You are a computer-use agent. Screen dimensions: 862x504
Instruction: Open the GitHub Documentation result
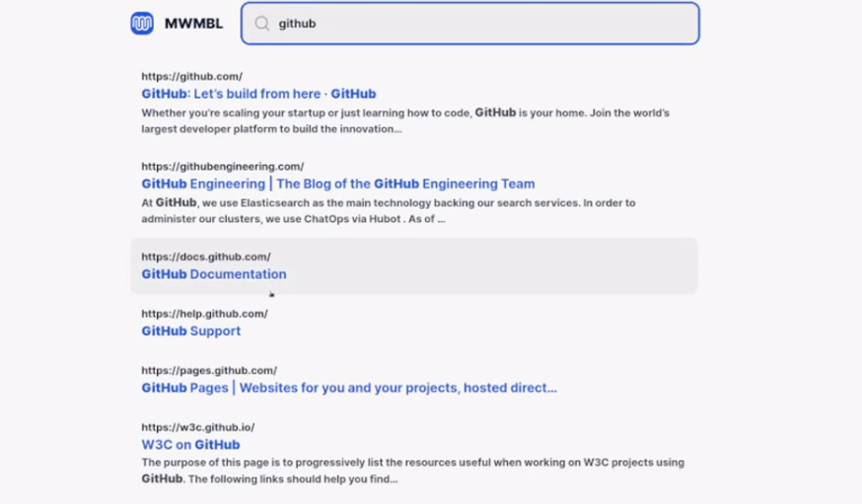pyautogui.click(x=214, y=274)
